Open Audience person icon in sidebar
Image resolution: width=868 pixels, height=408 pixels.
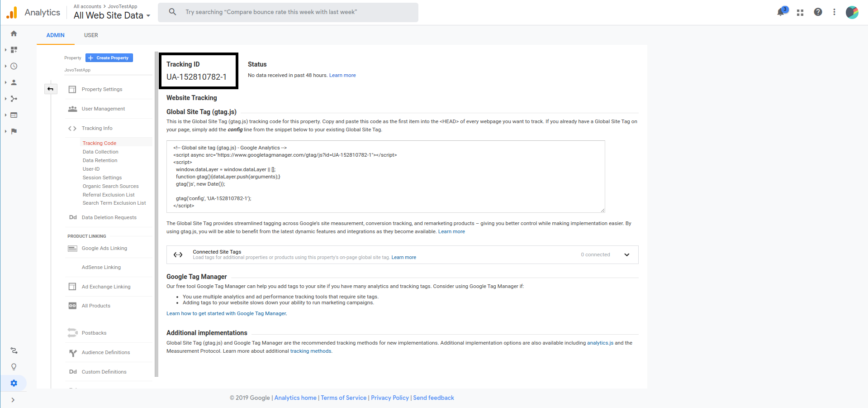[x=14, y=82]
